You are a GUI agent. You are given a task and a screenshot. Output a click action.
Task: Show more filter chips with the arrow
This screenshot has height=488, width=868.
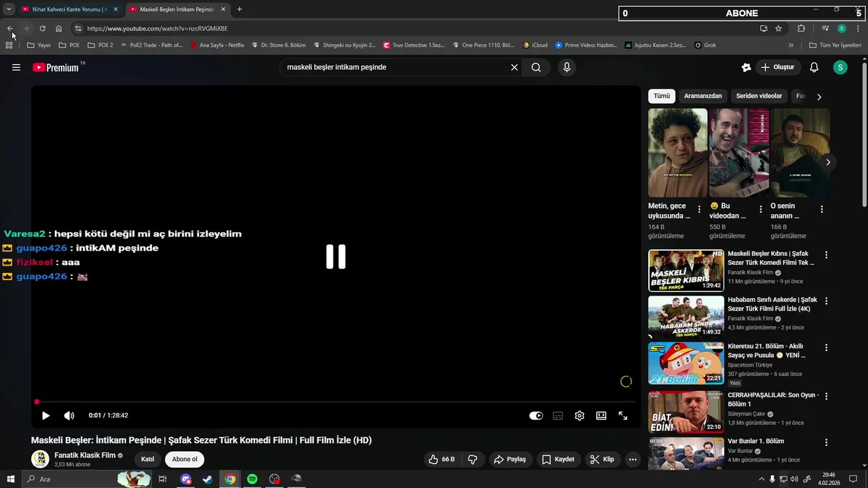coord(818,97)
